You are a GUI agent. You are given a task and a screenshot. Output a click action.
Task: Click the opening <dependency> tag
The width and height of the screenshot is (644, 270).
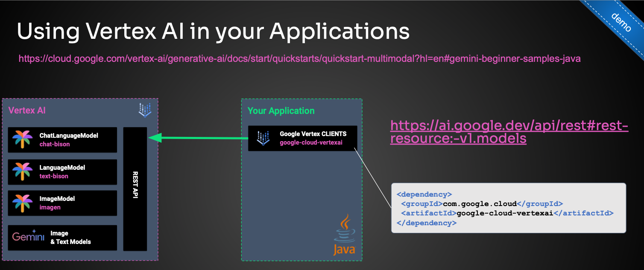tap(424, 194)
